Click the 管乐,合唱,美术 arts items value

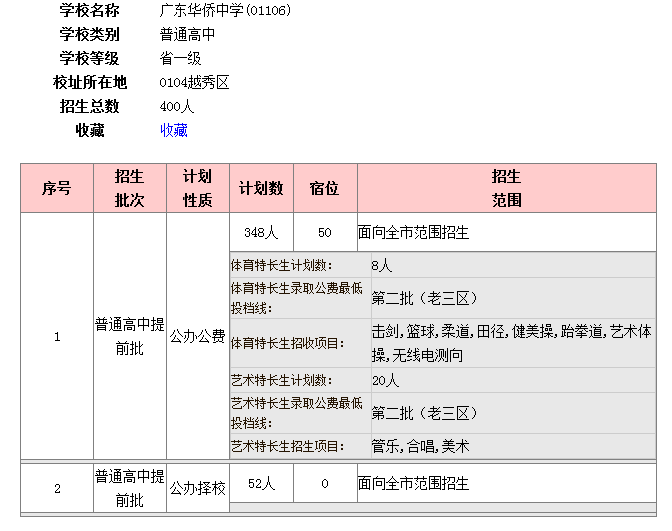pos(420,446)
